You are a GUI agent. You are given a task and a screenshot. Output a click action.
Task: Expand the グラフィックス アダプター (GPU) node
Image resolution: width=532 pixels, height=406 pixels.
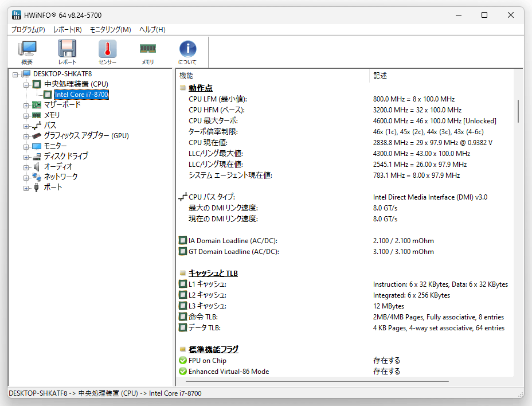26,136
